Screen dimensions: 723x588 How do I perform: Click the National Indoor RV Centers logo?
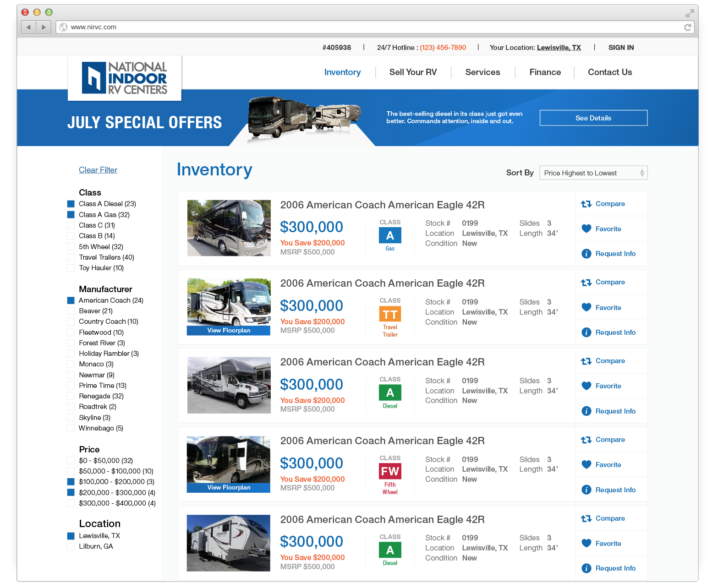tap(125, 78)
